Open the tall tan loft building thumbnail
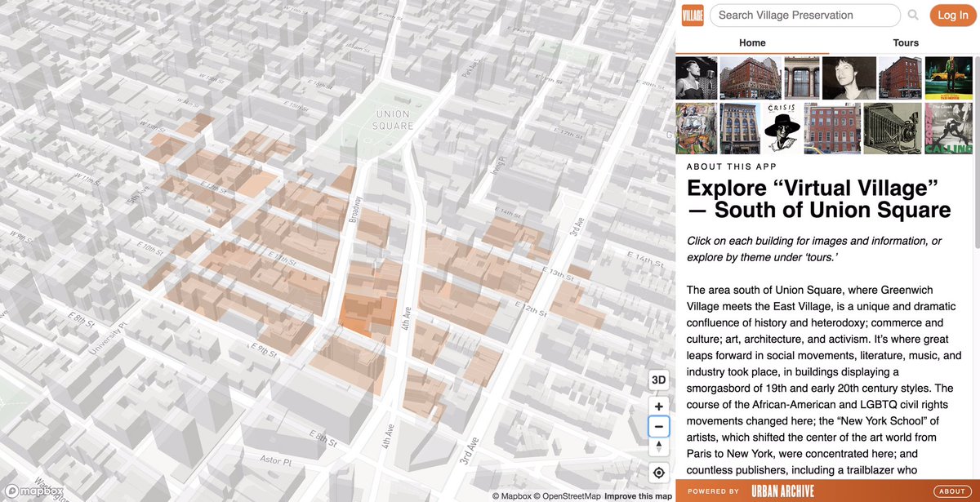Image resolution: width=980 pixels, height=502 pixels. [739, 128]
